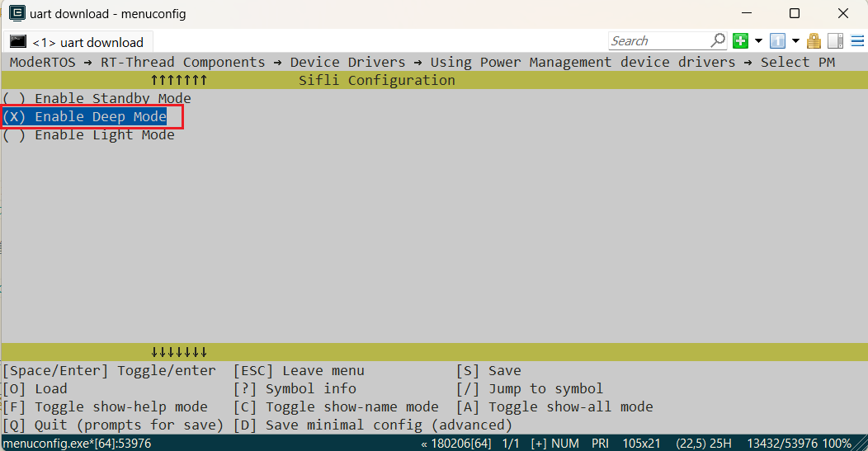This screenshot has height=451, width=868.
Task: Click the active console number icon
Action: [777, 40]
